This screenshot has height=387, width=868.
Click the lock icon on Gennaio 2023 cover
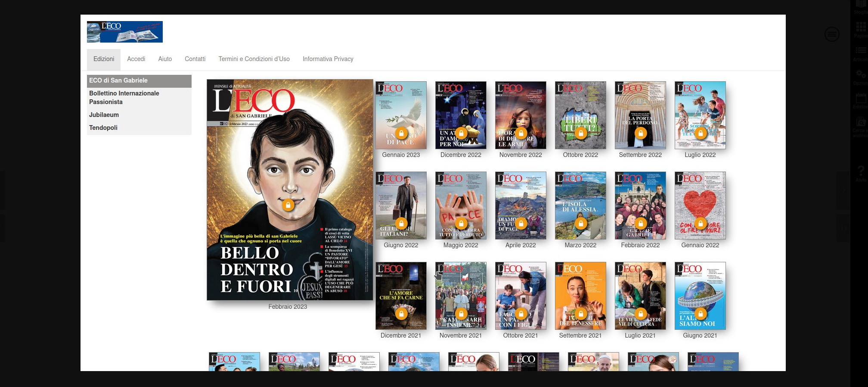(401, 133)
